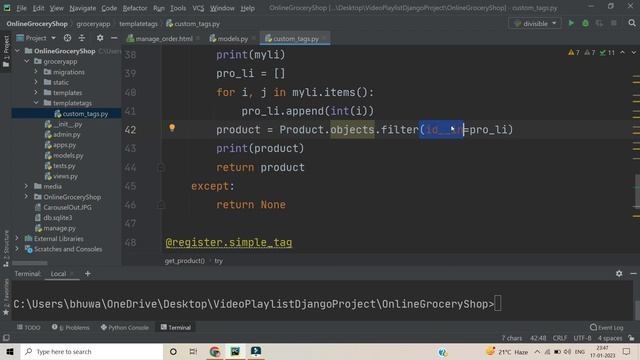Click templatetags in breadcrumb path
Screen dimensions: 640x360
(x=138, y=24)
